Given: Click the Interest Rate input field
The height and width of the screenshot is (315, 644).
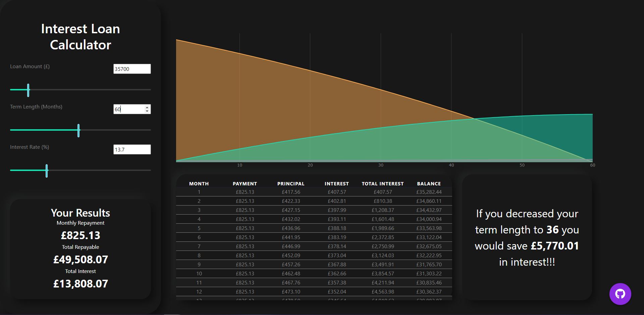Looking at the screenshot, I should [x=132, y=149].
